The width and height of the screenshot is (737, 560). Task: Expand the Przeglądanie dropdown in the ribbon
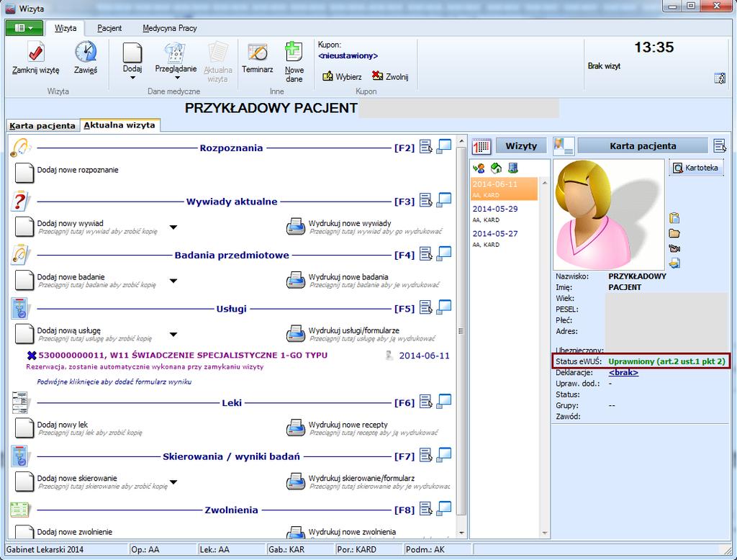click(177, 78)
